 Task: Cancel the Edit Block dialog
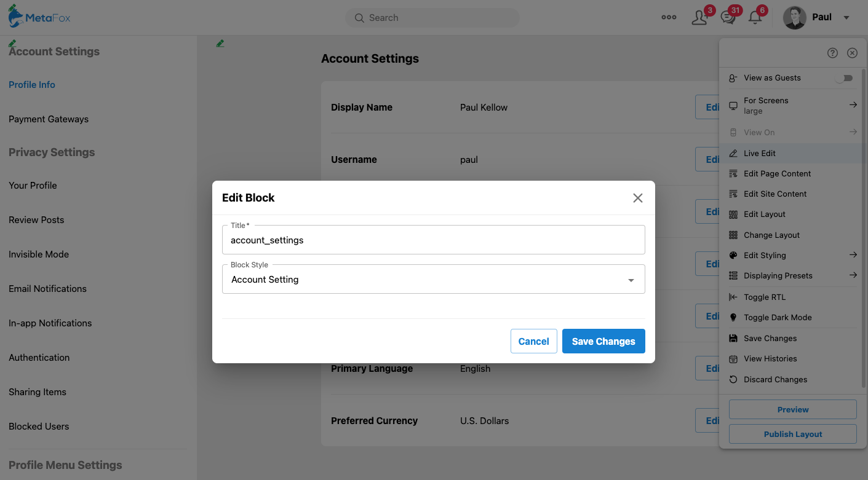coord(533,341)
